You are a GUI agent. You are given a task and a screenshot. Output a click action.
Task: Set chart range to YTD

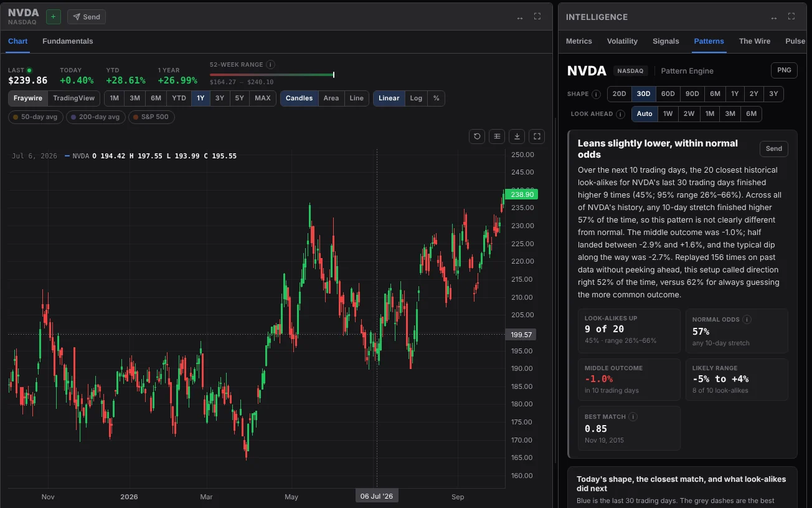179,98
